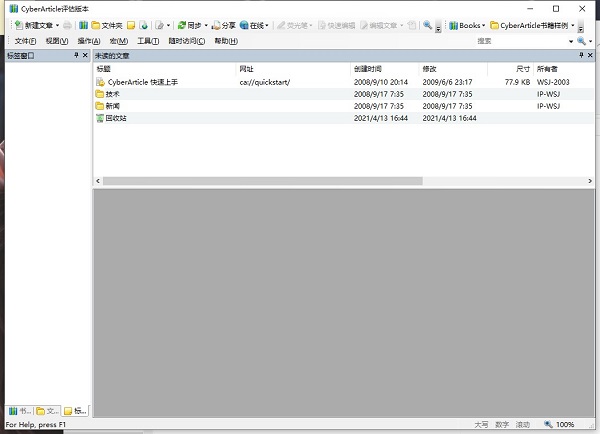This screenshot has width=600, height=434.
Task: Click the list scrollbar's right arrow
Action: click(590, 181)
